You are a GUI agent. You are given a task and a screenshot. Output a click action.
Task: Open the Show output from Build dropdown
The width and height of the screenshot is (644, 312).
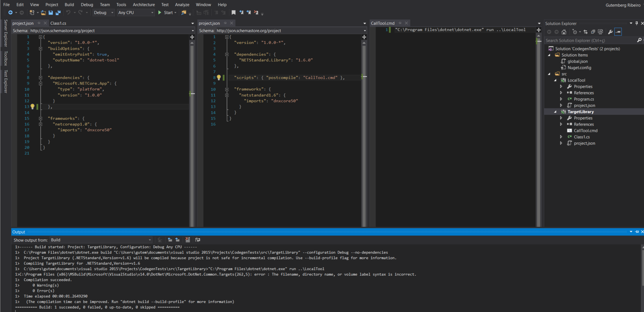pos(101,240)
